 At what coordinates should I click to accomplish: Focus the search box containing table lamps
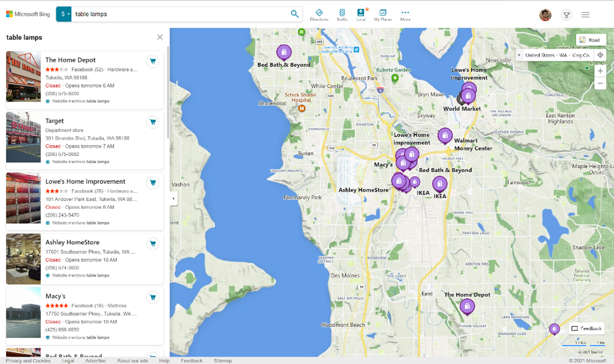coord(179,14)
